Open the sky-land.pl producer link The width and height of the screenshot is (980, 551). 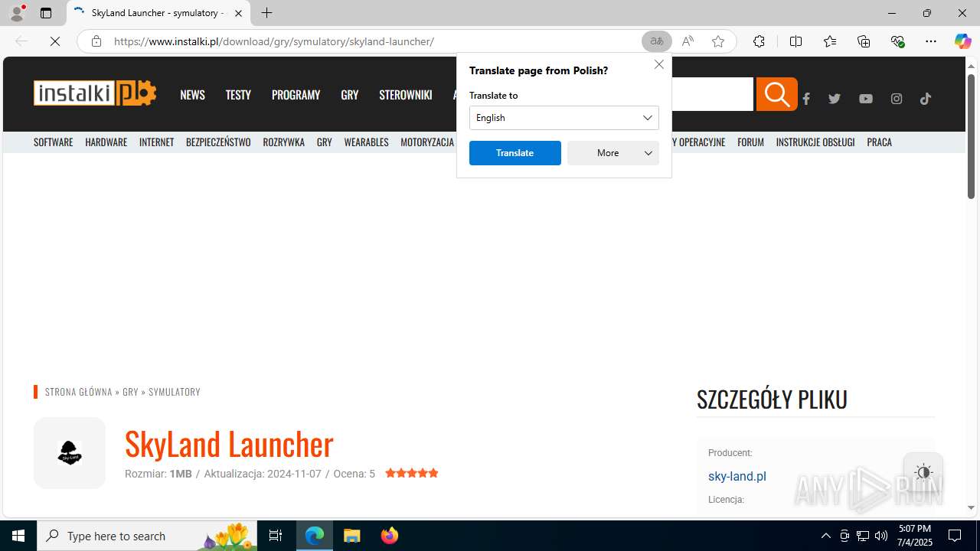pyautogui.click(x=737, y=476)
